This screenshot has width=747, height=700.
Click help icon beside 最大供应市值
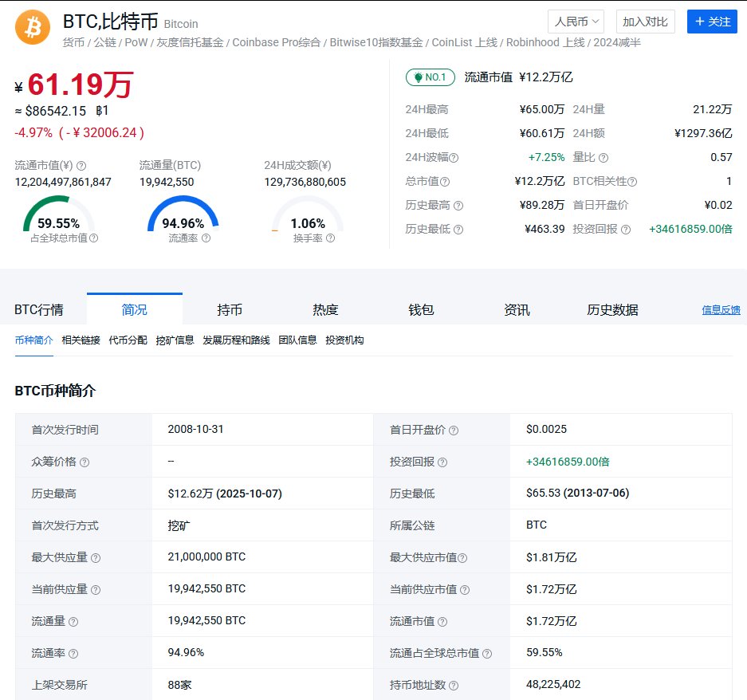[462, 558]
